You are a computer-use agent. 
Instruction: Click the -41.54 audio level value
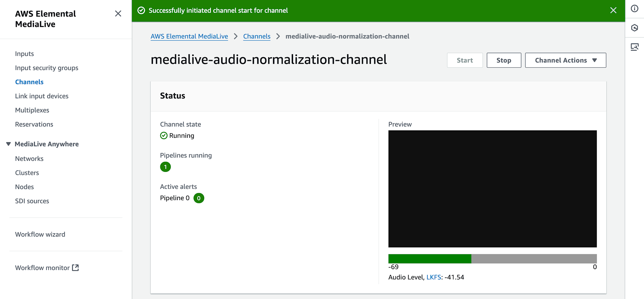(x=454, y=277)
